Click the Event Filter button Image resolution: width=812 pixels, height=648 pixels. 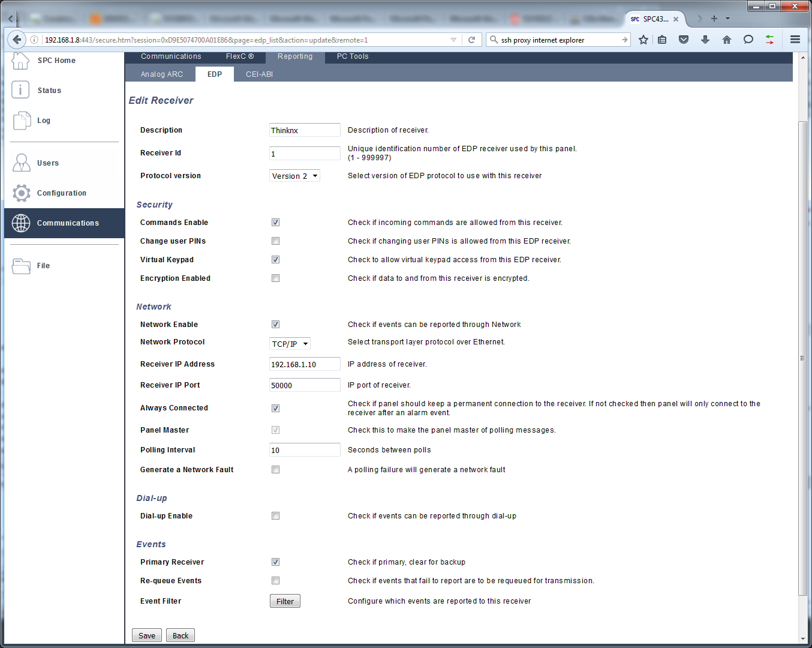(x=285, y=601)
